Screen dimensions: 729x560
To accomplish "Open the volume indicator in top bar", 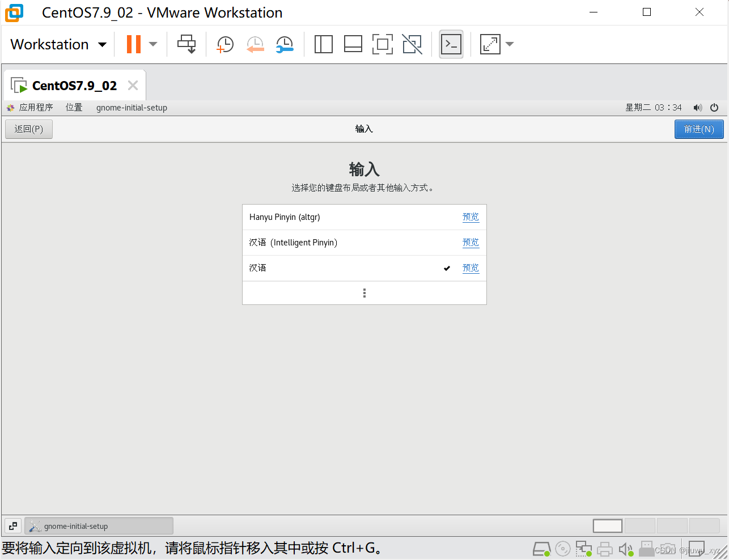I will click(698, 108).
